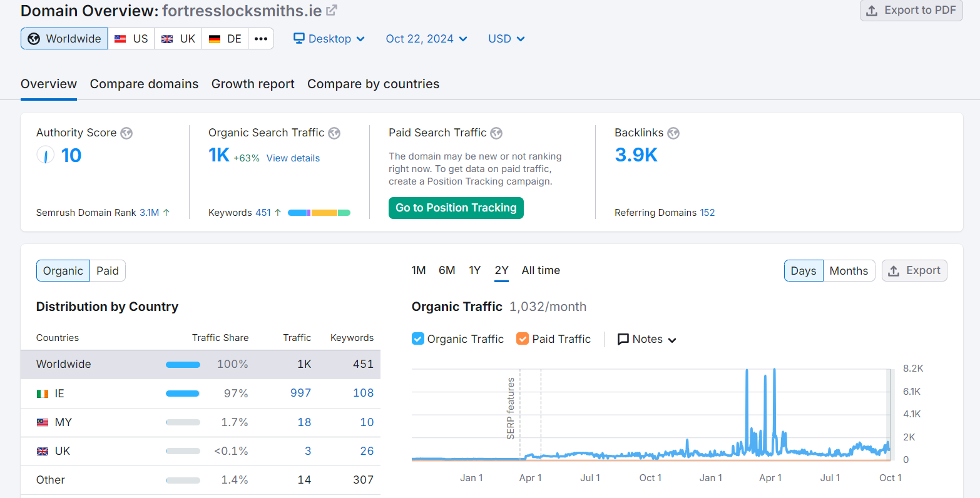Click the Authority Score gauge icon
This screenshot has width=980, height=498.
(x=46, y=155)
